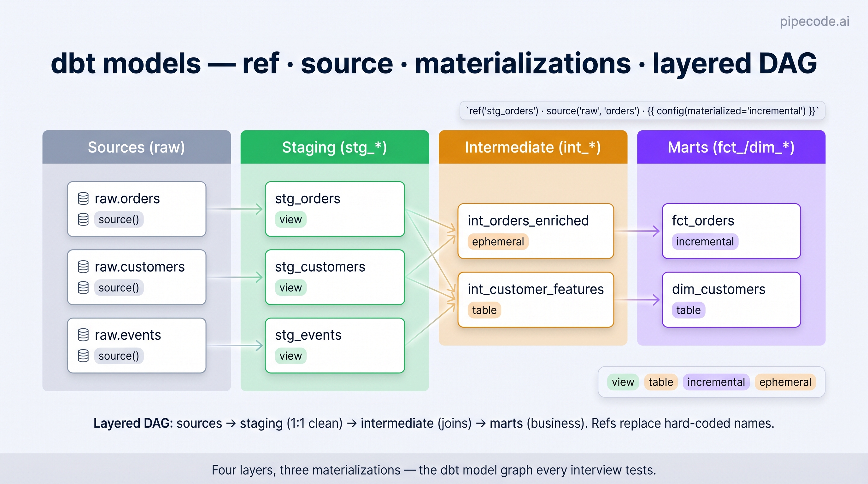Click the database icon beside raw.orders
The height and width of the screenshot is (484, 868).
pos(83,199)
